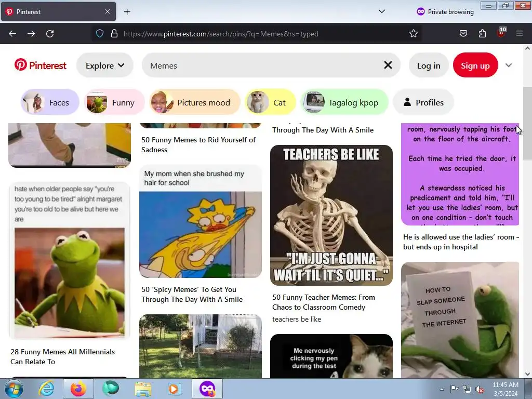Switch to Firefox private browsing taskbar window

pos(207,389)
